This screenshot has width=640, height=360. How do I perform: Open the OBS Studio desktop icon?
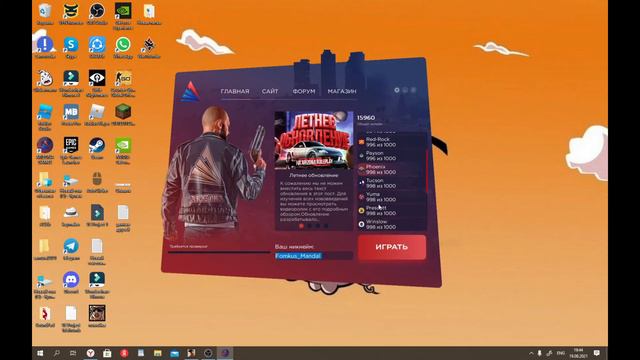point(97,14)
